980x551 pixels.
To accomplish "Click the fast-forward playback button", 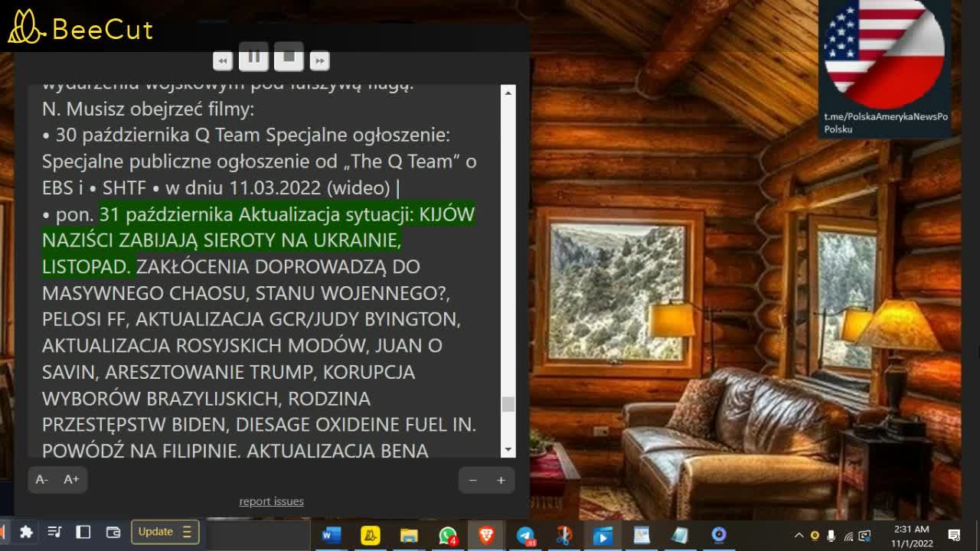I will click(319, 60).
